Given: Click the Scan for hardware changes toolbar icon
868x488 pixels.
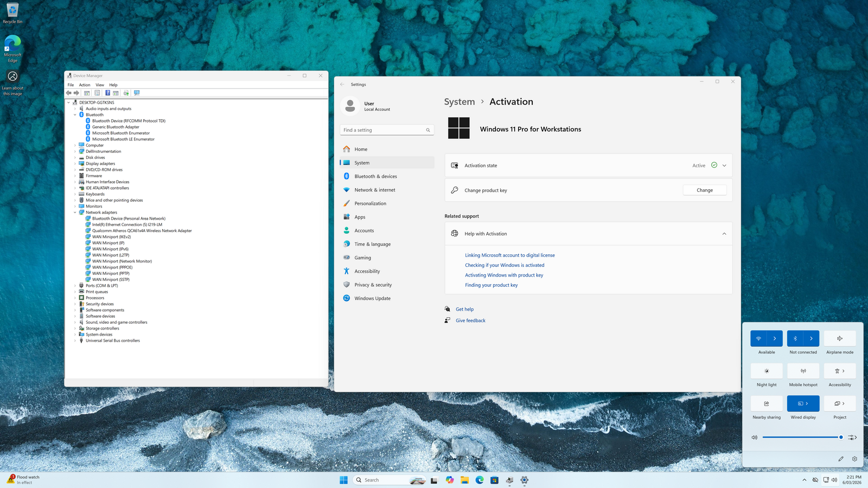Looking at the screenshot, I should click(137, 93).
